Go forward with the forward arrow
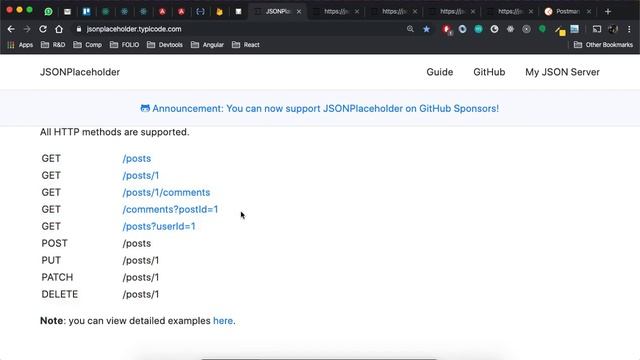640x360 pixels. [27, 29]
